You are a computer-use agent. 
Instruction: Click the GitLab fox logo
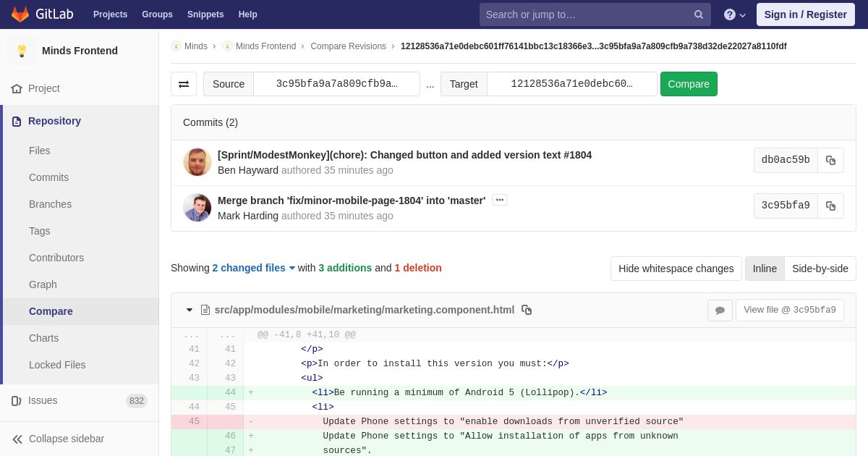[x=20, y=14]
